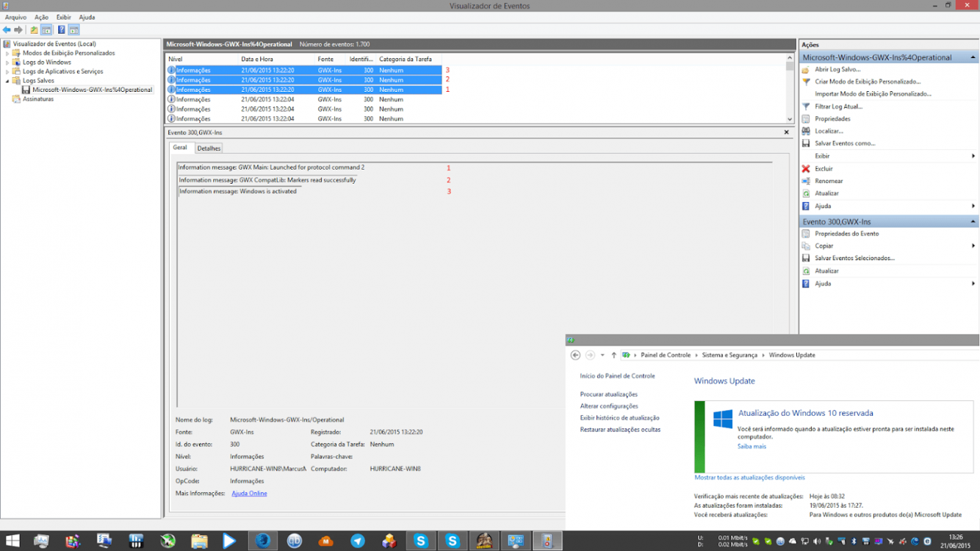Select the Logs do Windows tree node
Screen dimensions: 980x551
tap(47, 62)
